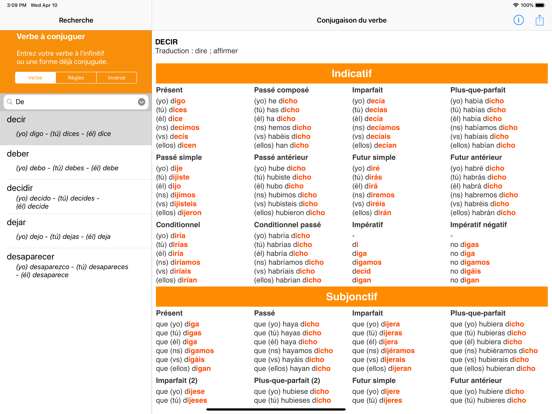Click the form '(yo) diré'

(366, 168)
